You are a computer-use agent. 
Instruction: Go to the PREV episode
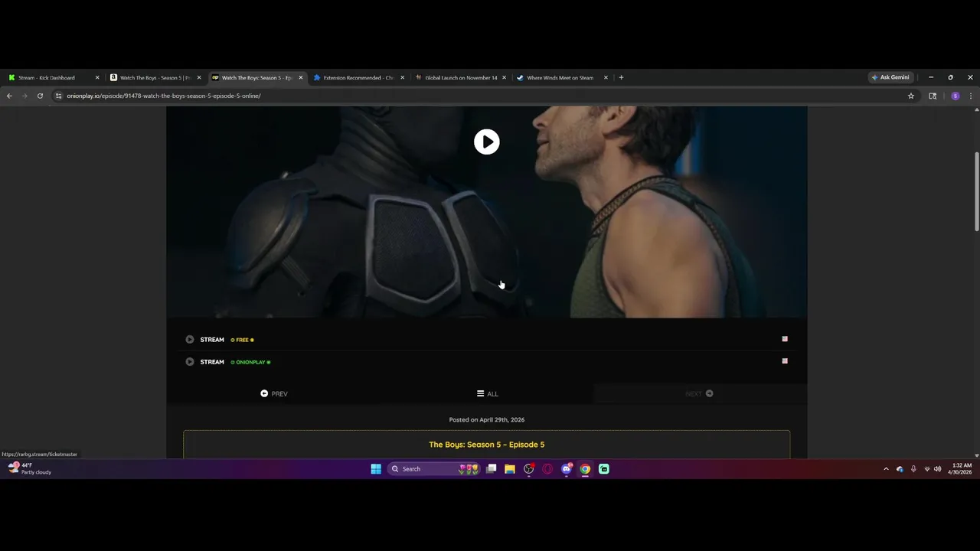(x=274, y=393)
